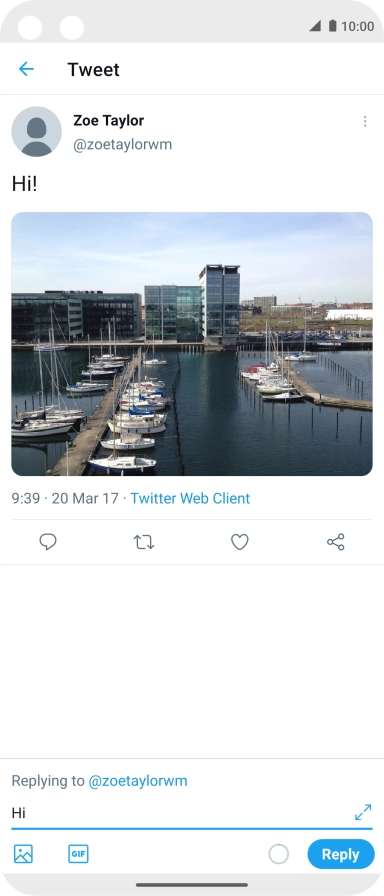Tap the tweet timestamp 9:39 · 20 Mar 17
This screenshot has width=384, height=896.
pos(65,498)
